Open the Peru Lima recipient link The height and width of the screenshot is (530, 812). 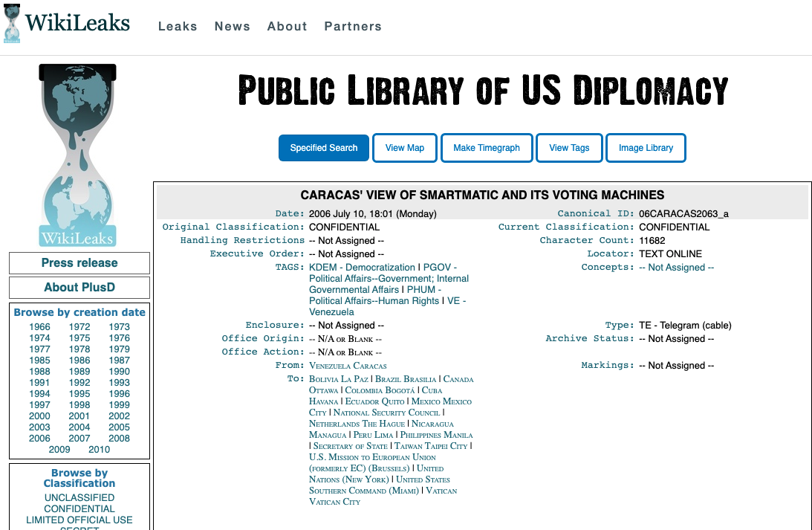click(373, 435)
